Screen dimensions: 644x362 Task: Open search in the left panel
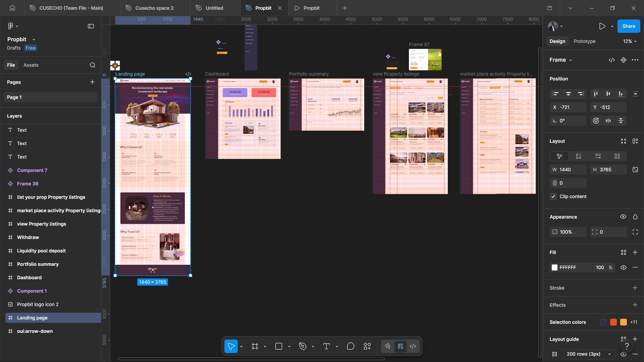coord(93,65)
